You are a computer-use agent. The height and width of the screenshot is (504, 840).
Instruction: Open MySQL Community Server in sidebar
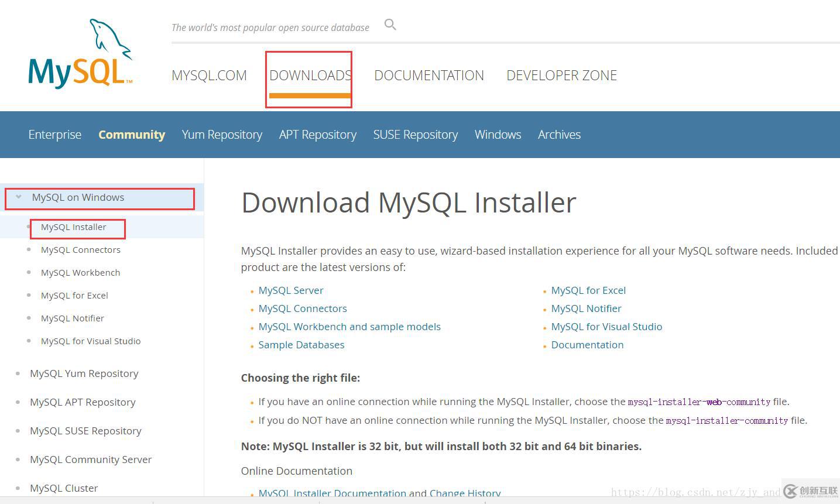tap(91, 460)
